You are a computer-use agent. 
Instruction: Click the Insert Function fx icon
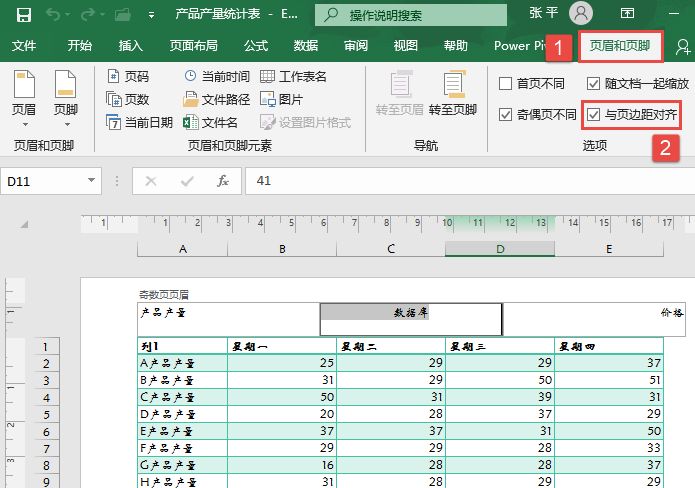tap(223, 181)
